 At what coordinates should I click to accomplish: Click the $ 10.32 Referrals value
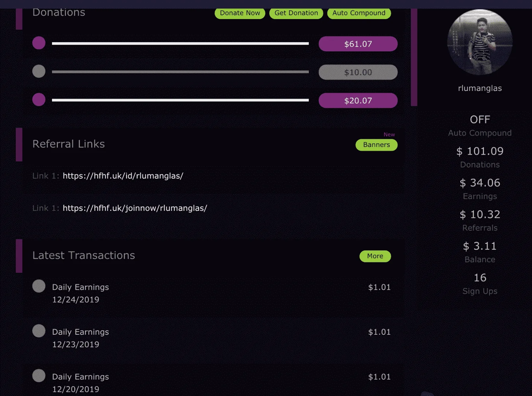click(x=480, y=214)
